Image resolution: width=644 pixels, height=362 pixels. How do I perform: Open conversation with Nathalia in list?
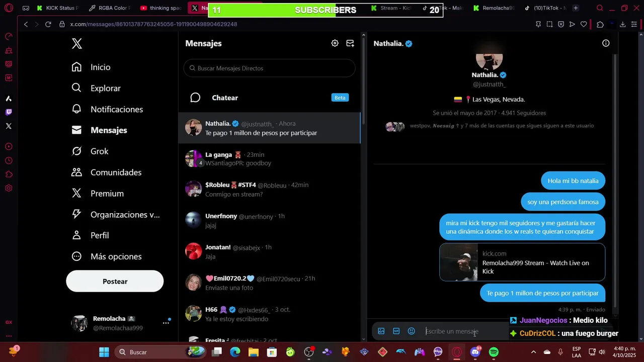click(269, 128)
